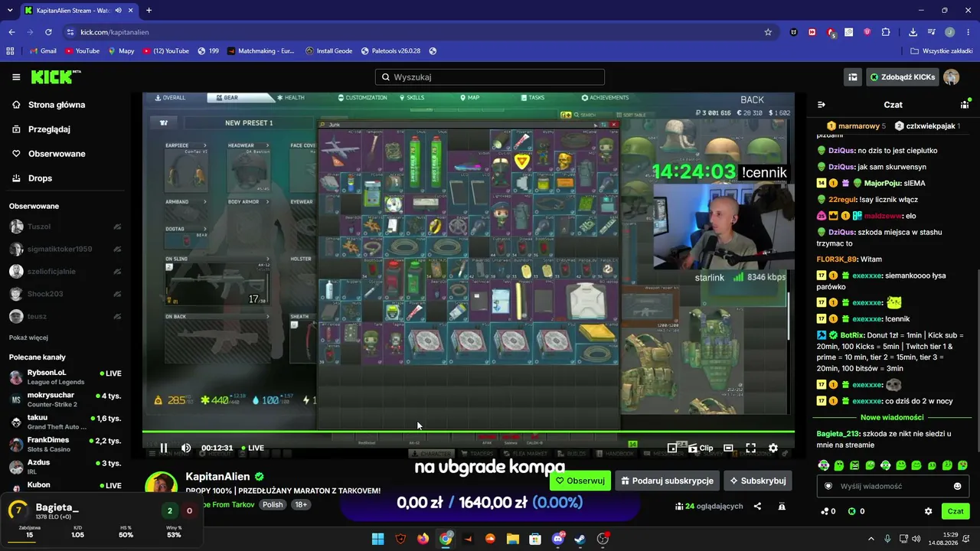The width and height of the screenshot is (980, 551).
Task: Mute the stream volume
Action: pyautogui.click(x=186, y=448)
